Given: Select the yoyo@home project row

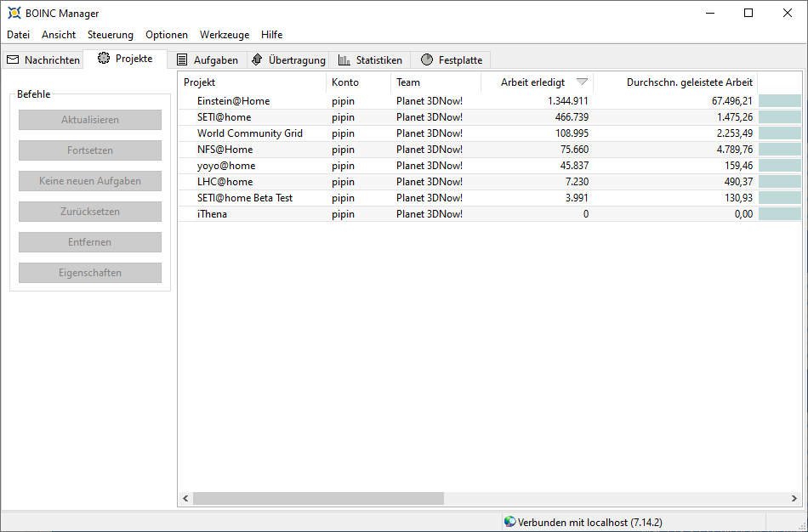Looking at the screenshot, I should click(x=490, y=166).
